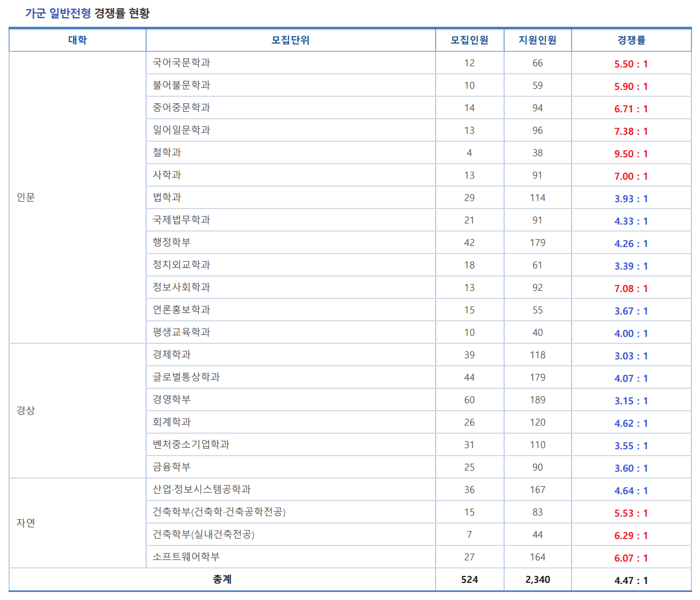Click the 소프트웨어학부 row label
This screenshot has height=600, width=700.
click(x=180, y=557)
